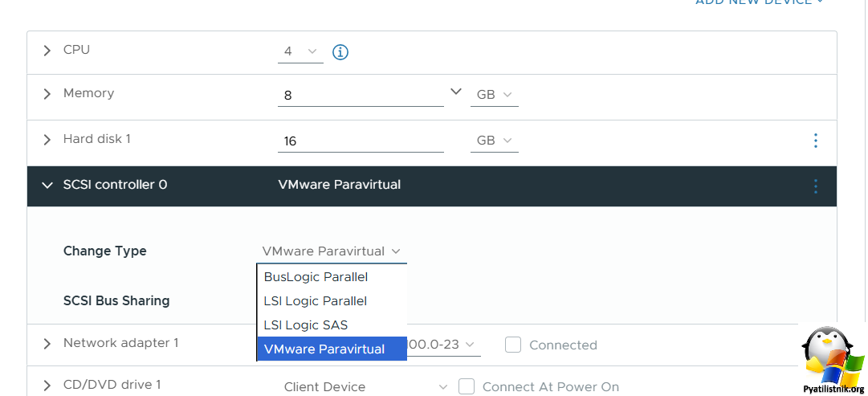Open the Change Type VMware Paravirtual dropdown
The height and width of the screenshot is (396, 868).
click(332, 251)
